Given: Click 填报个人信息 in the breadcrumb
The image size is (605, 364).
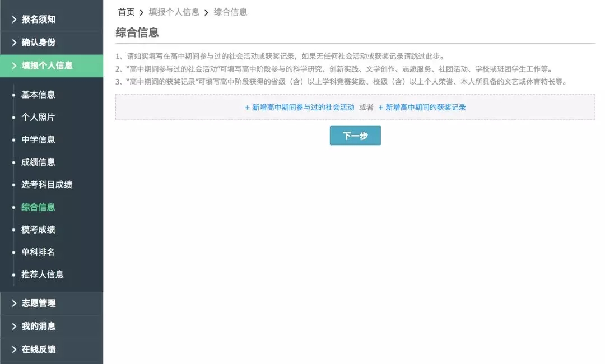Looking at the screenshot, I should [x=174, y=12].
